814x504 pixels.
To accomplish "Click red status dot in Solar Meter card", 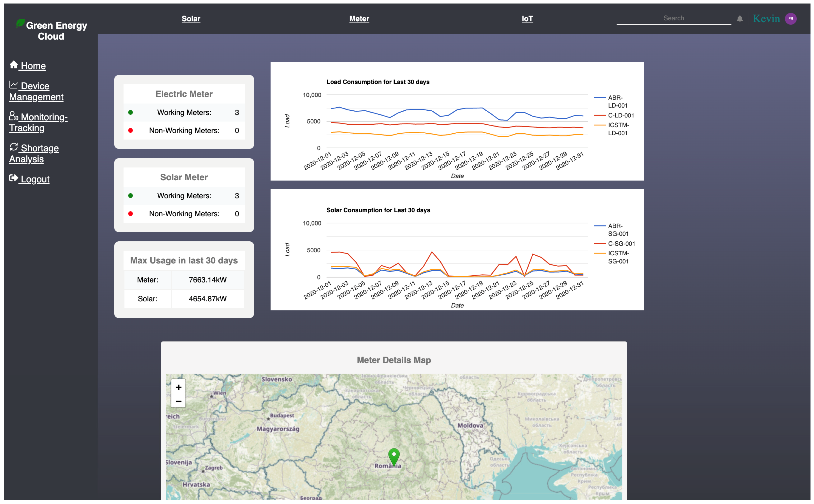I will (131, 214).
